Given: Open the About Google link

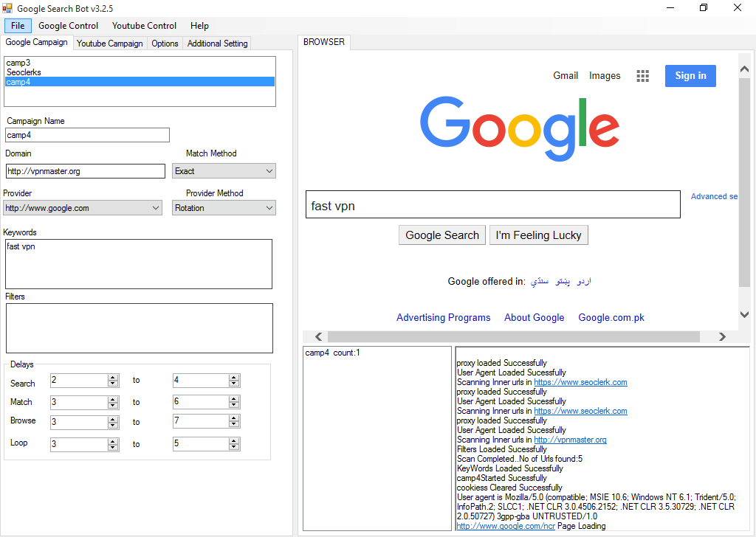Looking at the screenshot, I should tap(535, 317).
